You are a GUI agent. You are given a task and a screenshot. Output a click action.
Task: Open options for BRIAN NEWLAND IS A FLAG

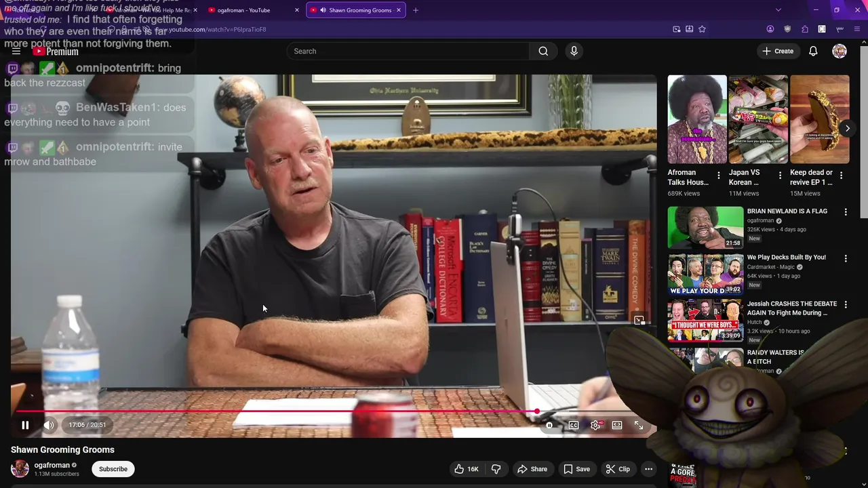pos(846,212)
